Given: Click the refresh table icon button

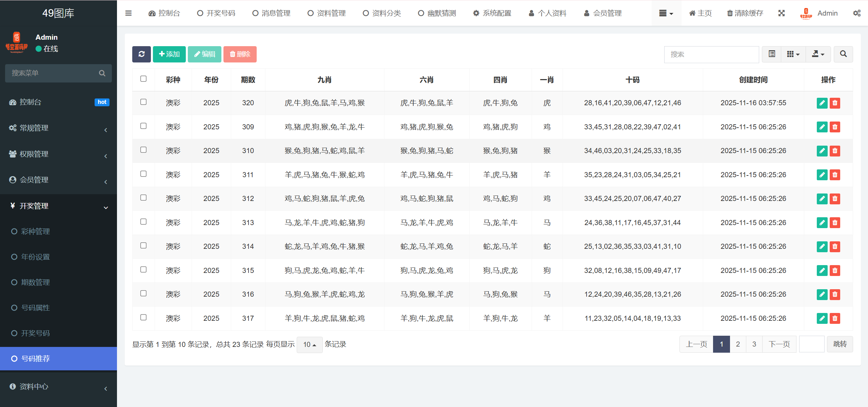Looking at the screenshot, I should (141, 54).
